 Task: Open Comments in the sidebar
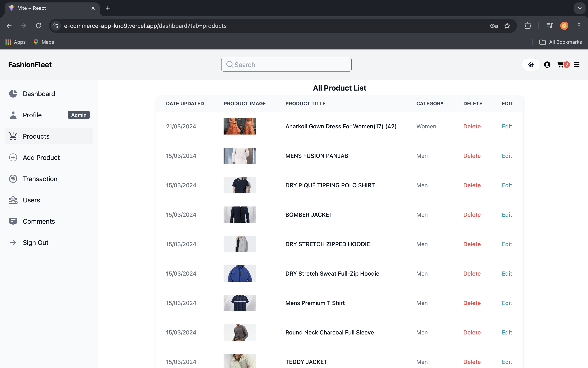click(x=49, y=221)
